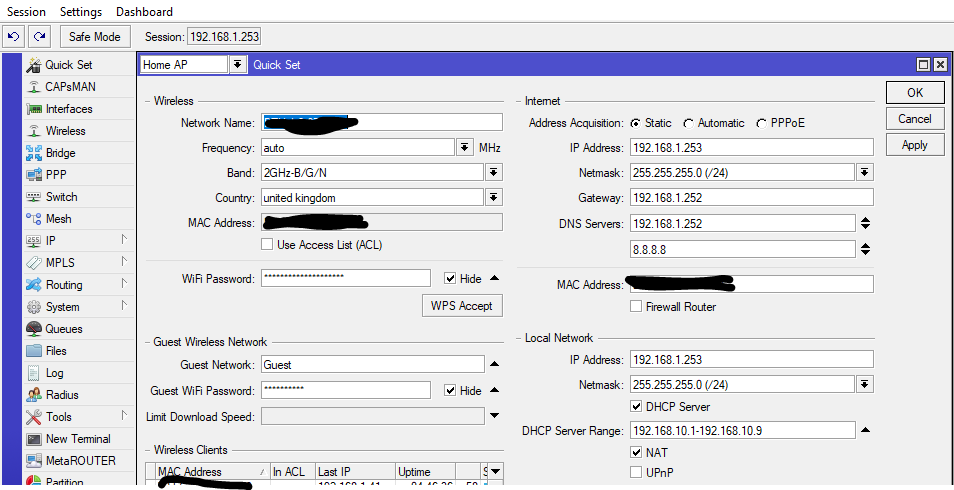Screen dimensions: 954x490
Task: Enable the Firewall Router checkbox
Action: click(x=636, y=307)
